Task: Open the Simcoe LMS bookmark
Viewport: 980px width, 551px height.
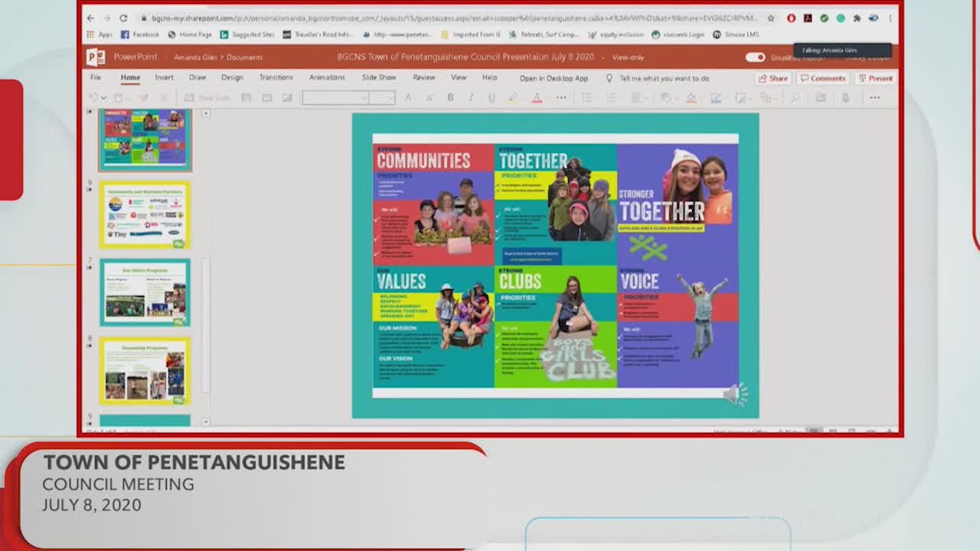Action: [x=735, y=34]
